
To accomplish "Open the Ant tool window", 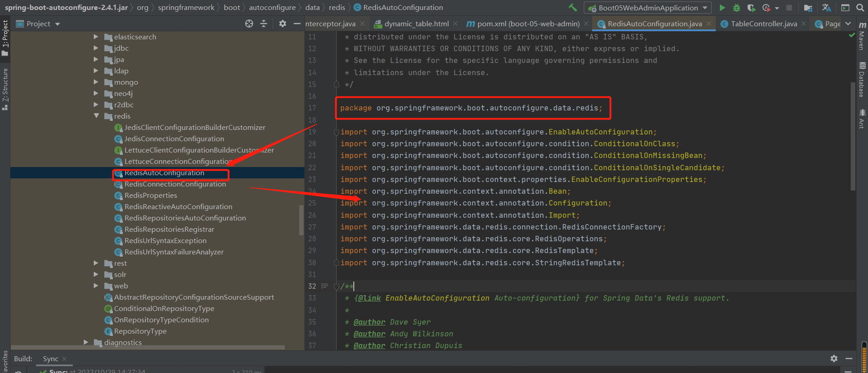I will click(x=862, y=119).
